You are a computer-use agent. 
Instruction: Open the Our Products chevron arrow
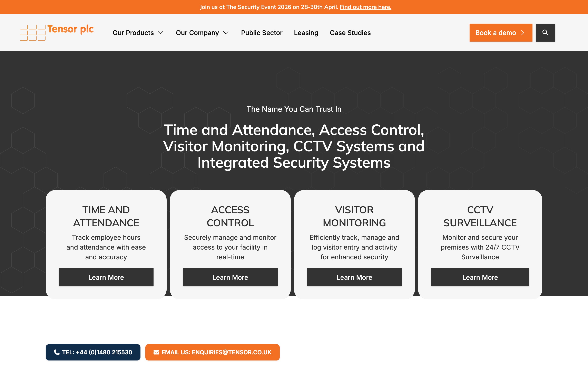tap(161, 33)
